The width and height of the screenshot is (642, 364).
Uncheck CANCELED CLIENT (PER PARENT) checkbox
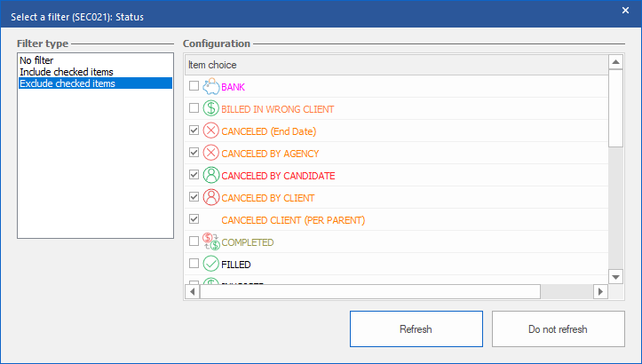tap(194, 219)
